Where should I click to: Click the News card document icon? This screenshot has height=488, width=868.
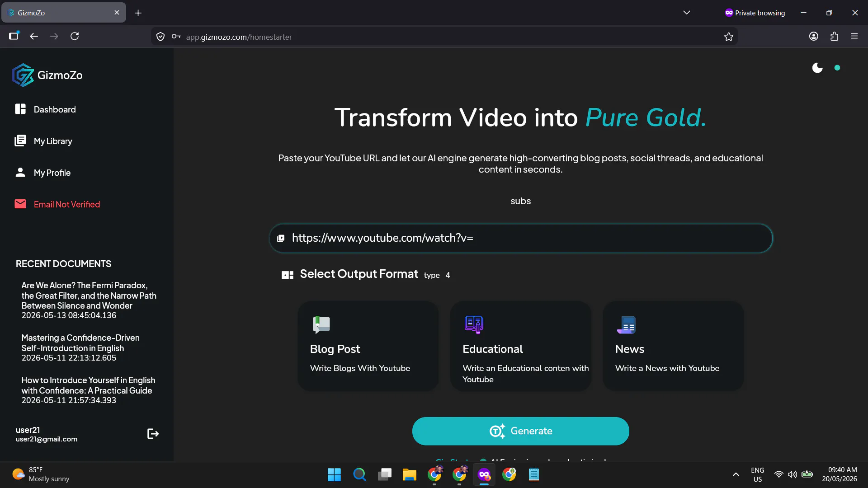pyautogui.click(x=627, y=324)
